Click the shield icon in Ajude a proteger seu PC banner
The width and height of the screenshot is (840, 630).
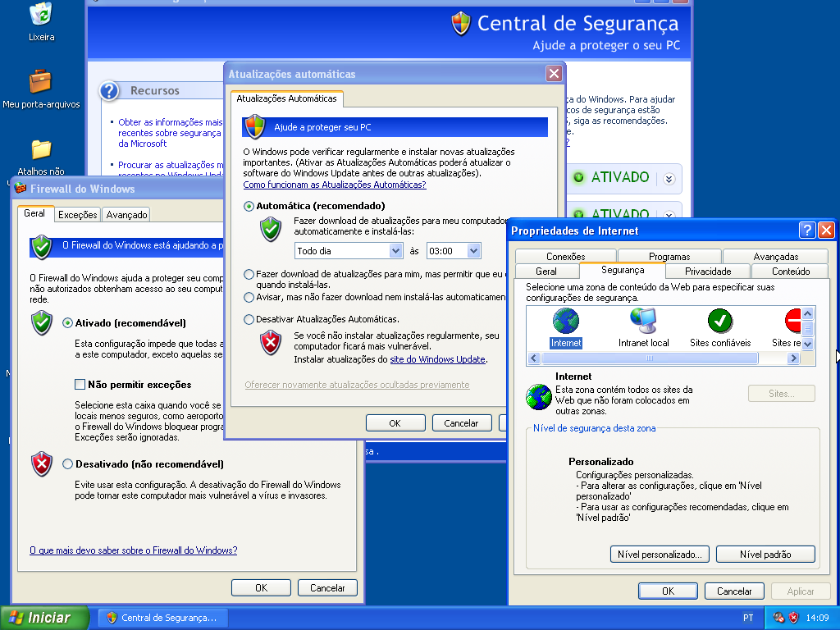(255, 127)
